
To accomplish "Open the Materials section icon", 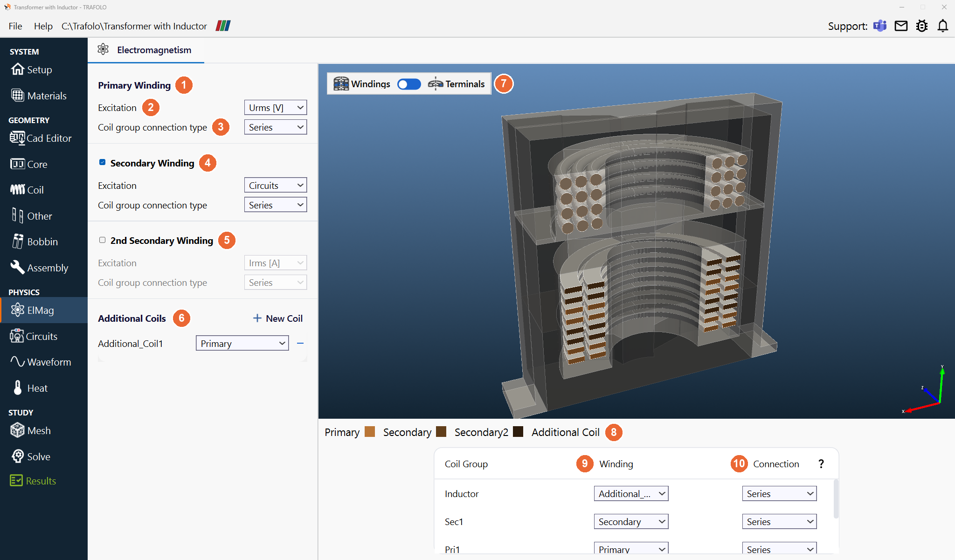I will (18, 96).
